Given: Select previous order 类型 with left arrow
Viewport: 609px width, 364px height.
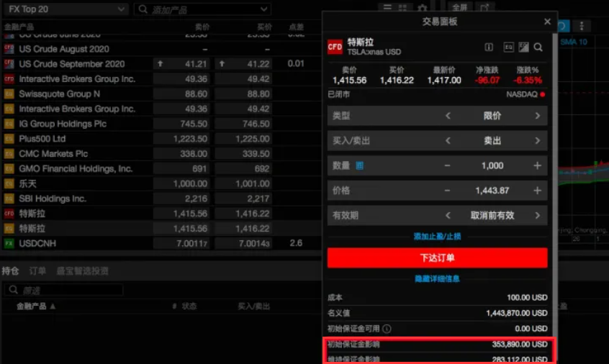Looking at the screenshot, I should 448,116.
